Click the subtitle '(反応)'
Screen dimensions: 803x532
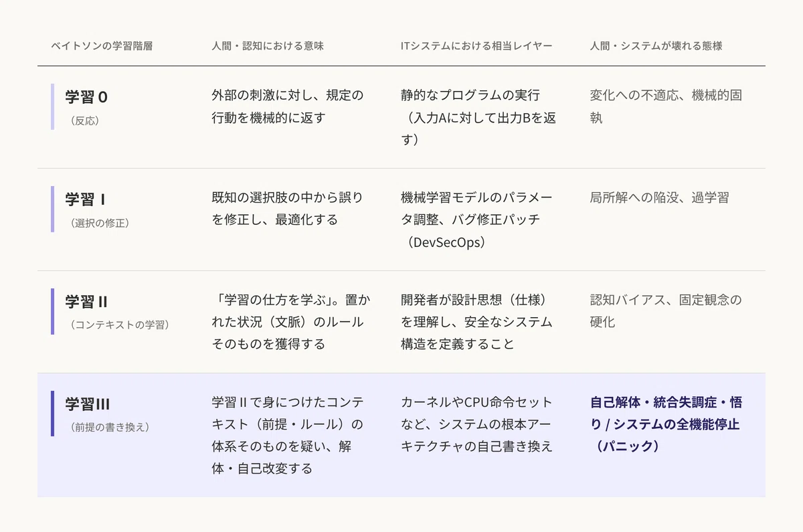(84, 121)
